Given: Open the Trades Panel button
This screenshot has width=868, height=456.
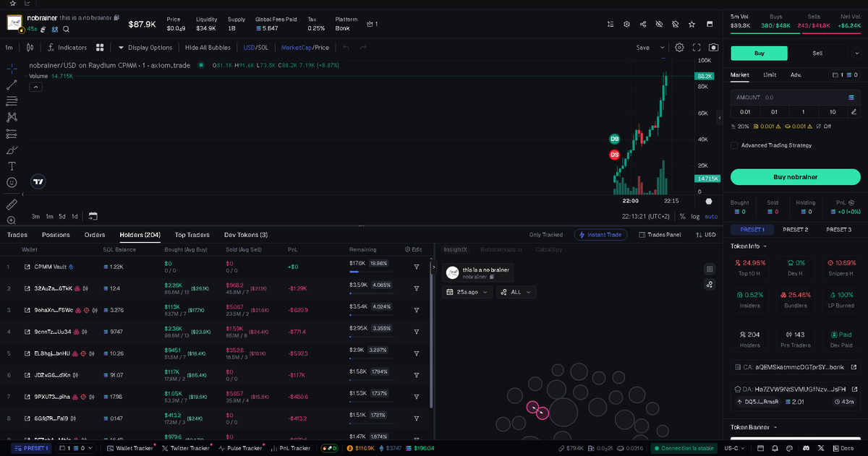Looking at the screenshot, I should click(x=658, y=235).
